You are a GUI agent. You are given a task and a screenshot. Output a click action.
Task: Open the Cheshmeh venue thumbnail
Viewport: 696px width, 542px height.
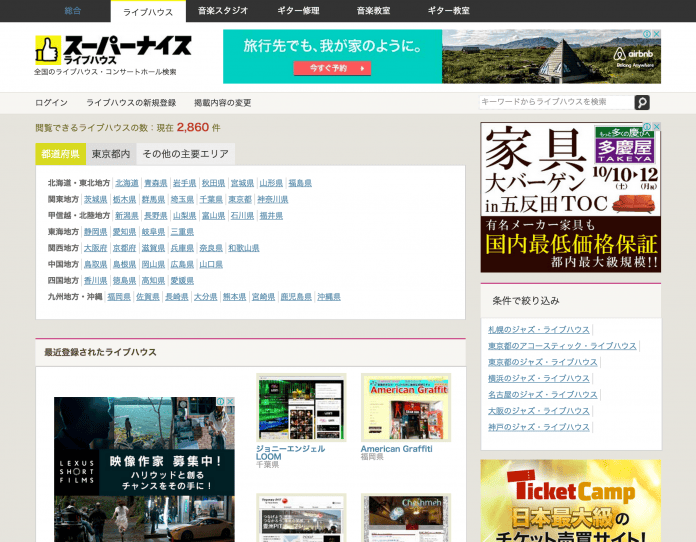tap(406, 518)
